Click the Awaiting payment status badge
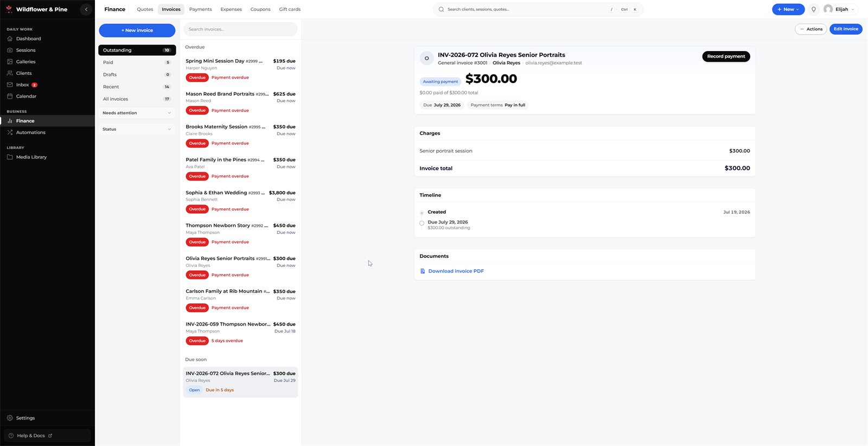 (440, 81)
